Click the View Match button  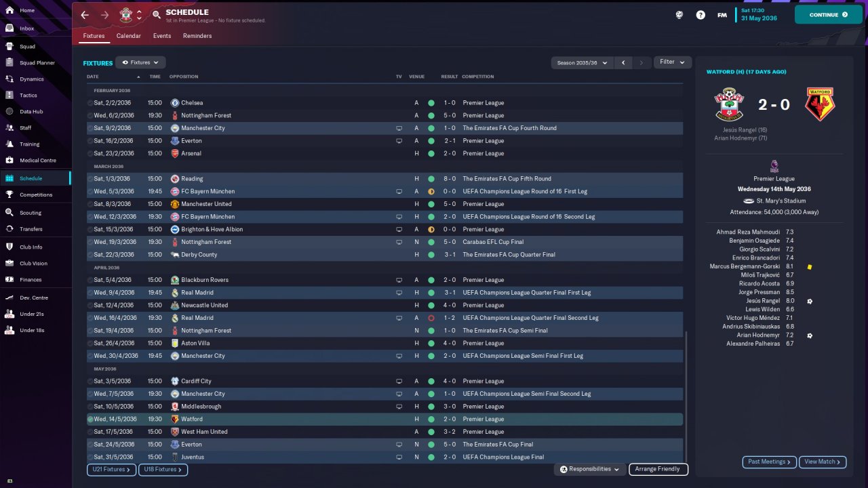823,462
